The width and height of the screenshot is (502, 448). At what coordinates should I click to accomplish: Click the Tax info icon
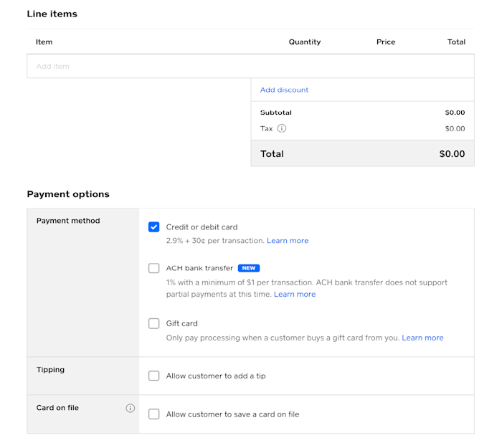pyautogui.click(x=282, y=129)
